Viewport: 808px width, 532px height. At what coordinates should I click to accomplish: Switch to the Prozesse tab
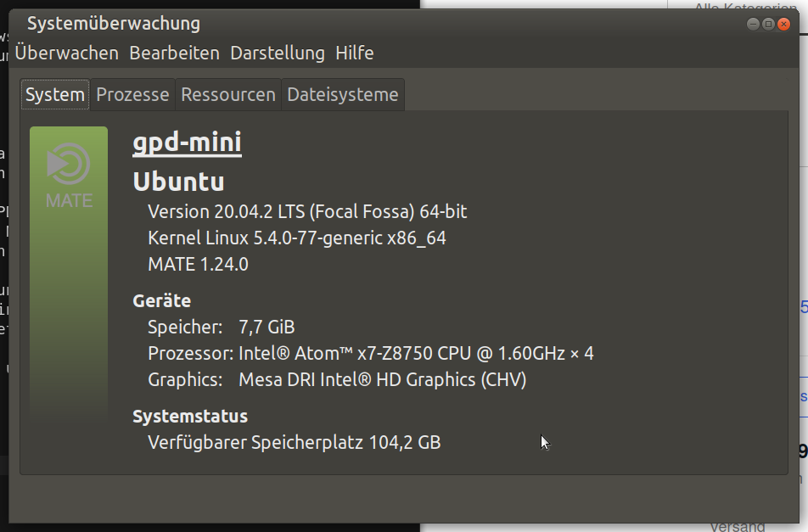[x=132, y=94]
